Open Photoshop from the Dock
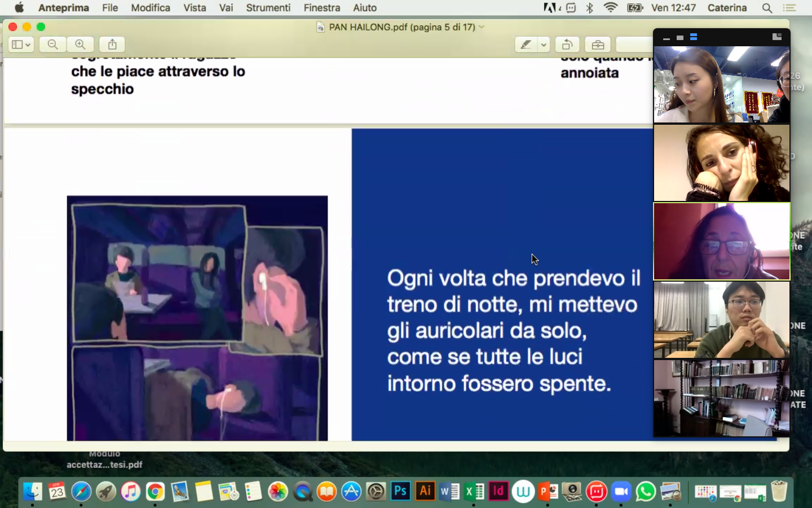Viewport: 812px width, 508px height. click(400, 492)
